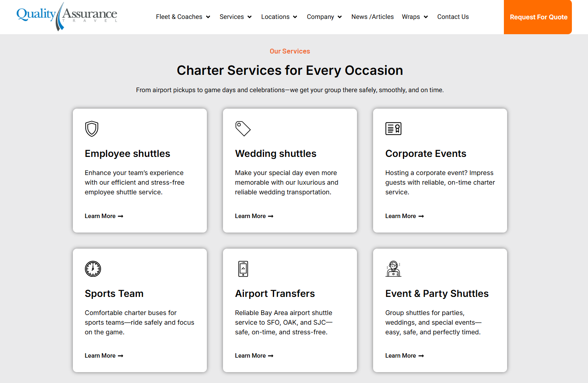Image resolution: width=588 pixels, height=383 pixels.
Task: Click the airport pickups tagline under the heading
Action: pos(290,90)
